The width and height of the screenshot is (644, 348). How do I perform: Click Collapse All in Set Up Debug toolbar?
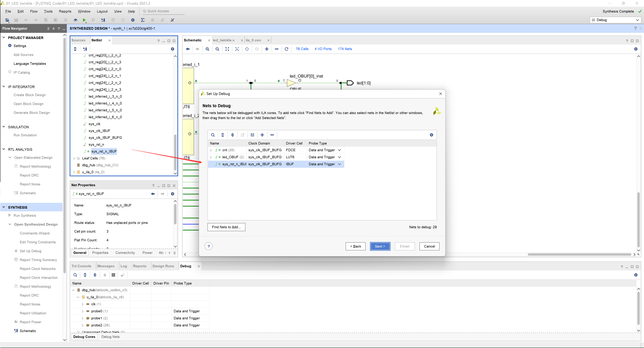(222, 135)
